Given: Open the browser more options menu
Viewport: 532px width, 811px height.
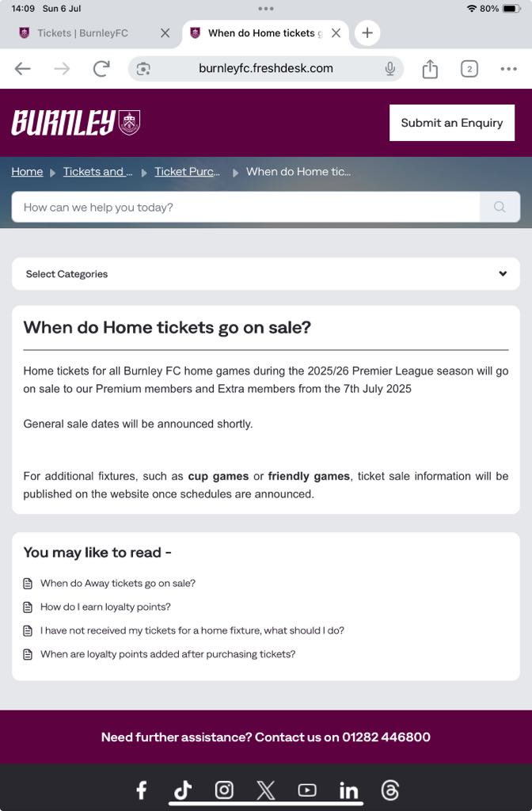Looking at the screenshot, I should click(508, 69).
